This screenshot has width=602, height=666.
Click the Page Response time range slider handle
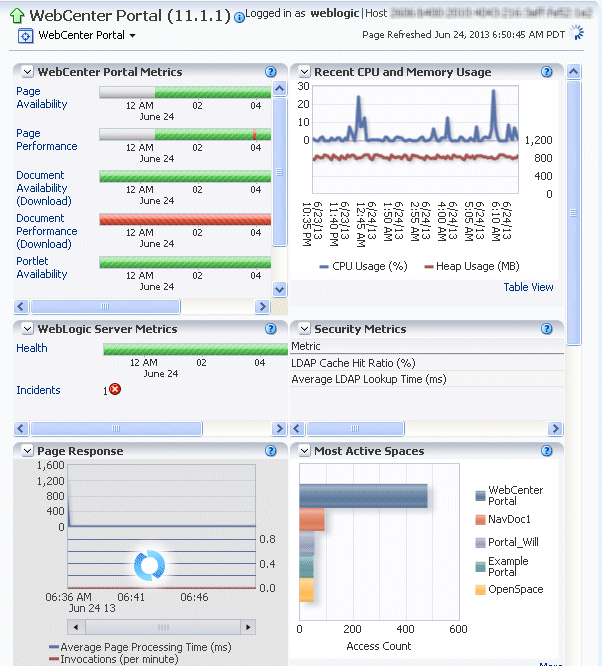coord(163,627)
